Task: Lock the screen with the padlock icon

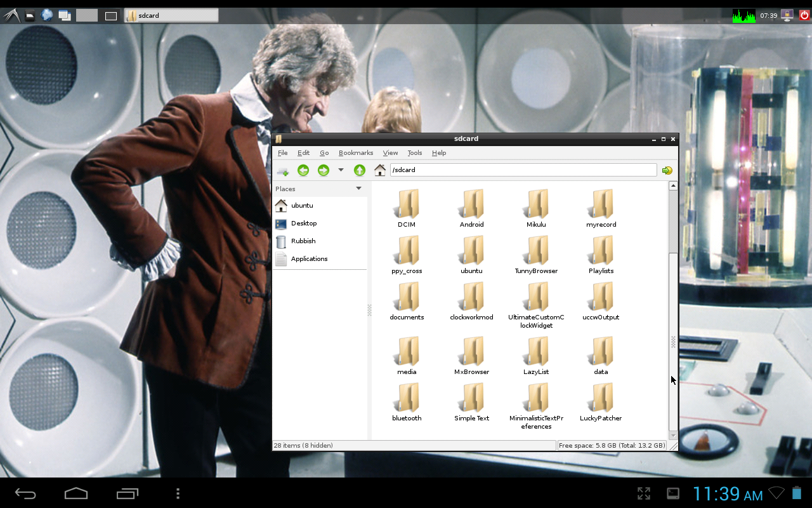Action: pyautogui.click(x=787, y=15)
